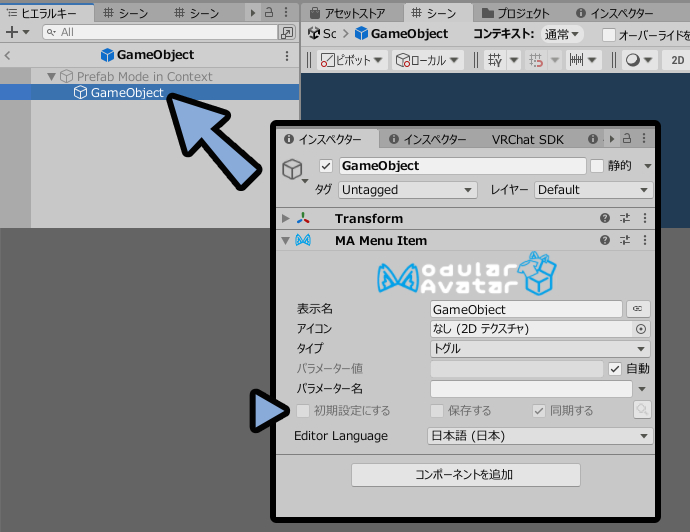This screenshot has width=690, height=532.
Task: Open Transform component three-dot menu
Action: tap(645, 218)
